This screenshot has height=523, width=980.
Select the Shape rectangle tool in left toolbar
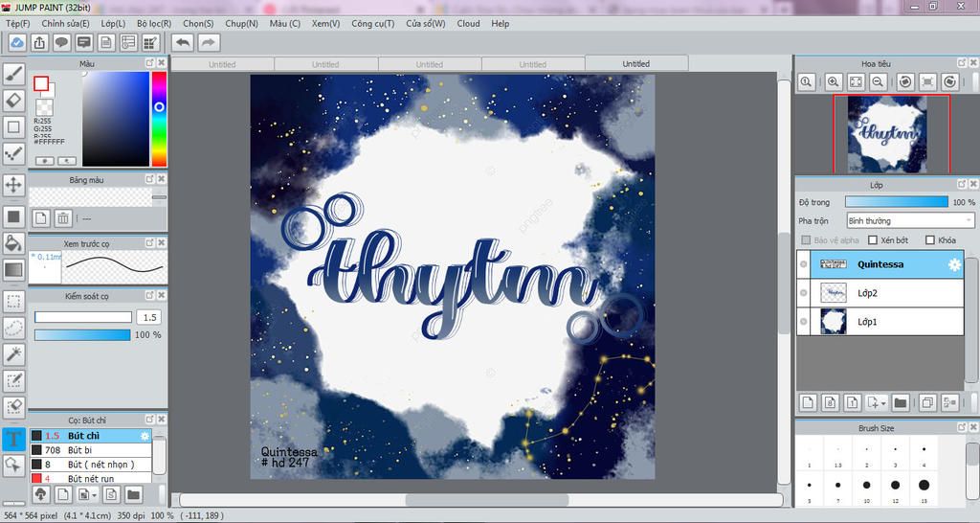click(x=13, y=127)
